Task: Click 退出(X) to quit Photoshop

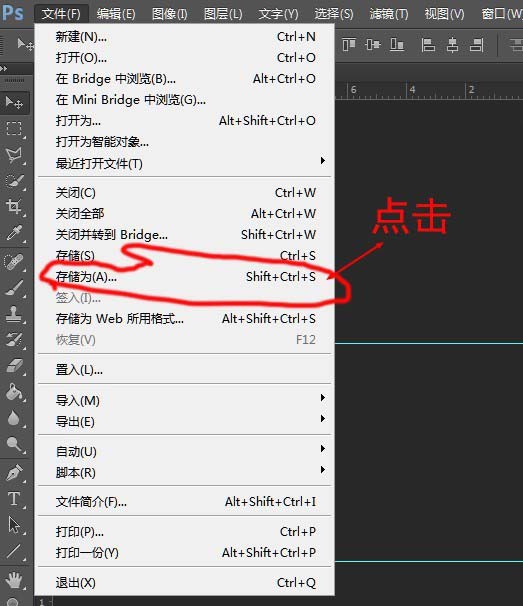Action: click(185, 582)
